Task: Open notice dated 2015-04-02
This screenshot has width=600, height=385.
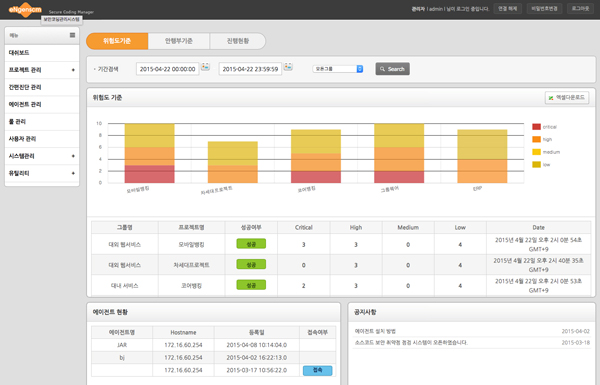Action: point(472,331)
